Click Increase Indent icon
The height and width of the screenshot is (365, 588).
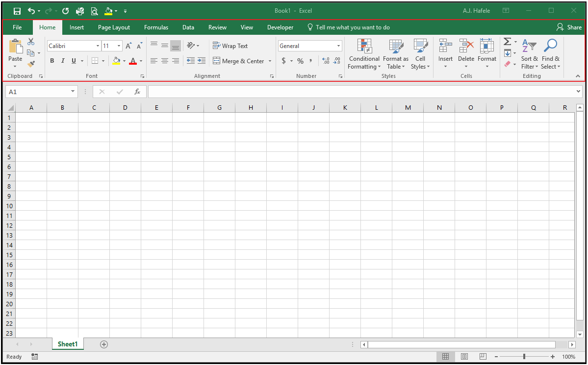[x=202, y=61]
